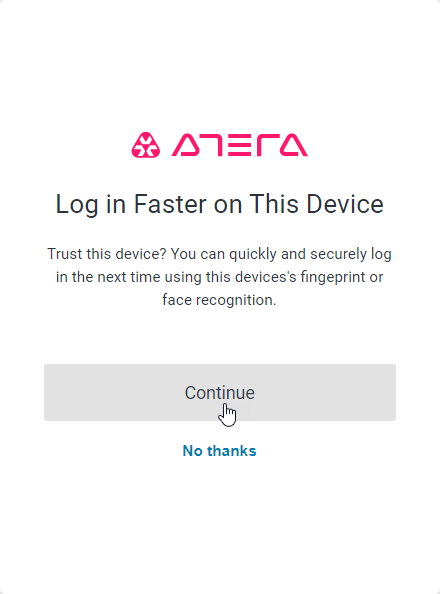440x594 pixels.
Task: Decline device trust with No thanks
Action: coord(220,451)
